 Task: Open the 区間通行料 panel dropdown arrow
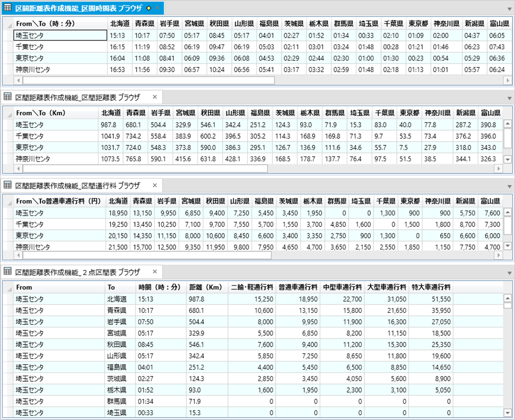tap(510, 186)
